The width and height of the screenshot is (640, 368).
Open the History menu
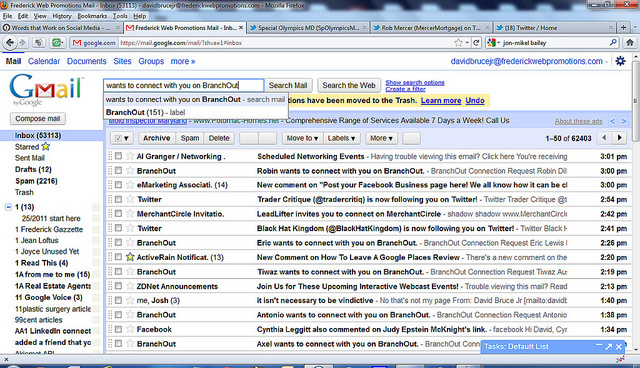[62, 16]
